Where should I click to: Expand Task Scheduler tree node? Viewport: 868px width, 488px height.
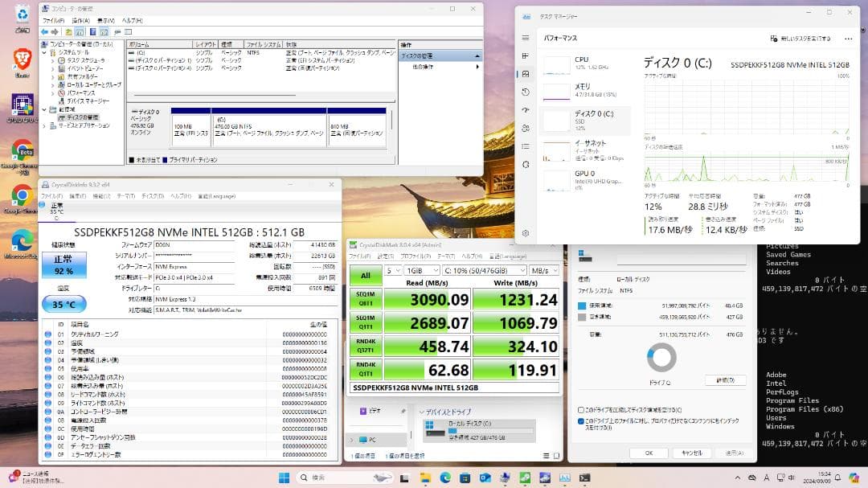coord(52,60)
